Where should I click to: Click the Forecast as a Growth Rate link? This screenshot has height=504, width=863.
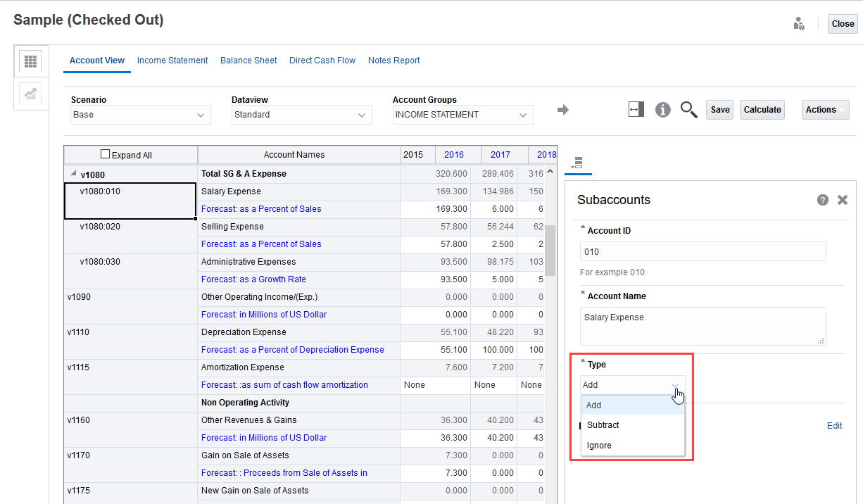coord(253,279)
